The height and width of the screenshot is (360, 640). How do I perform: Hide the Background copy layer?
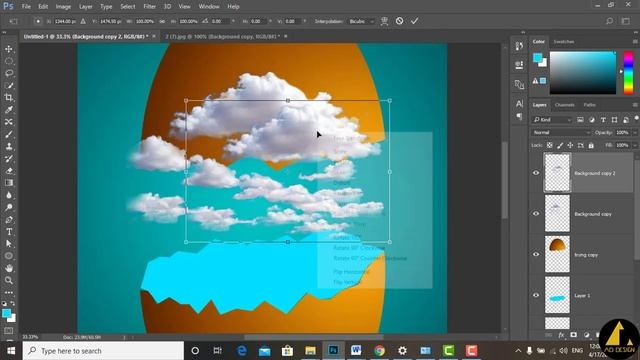coord(536,213)
